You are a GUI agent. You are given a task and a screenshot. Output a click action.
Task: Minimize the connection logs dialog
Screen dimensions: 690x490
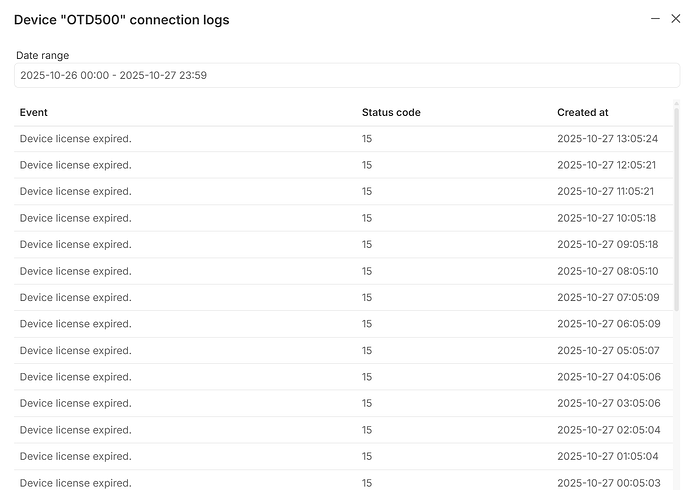tap(655, 19)
